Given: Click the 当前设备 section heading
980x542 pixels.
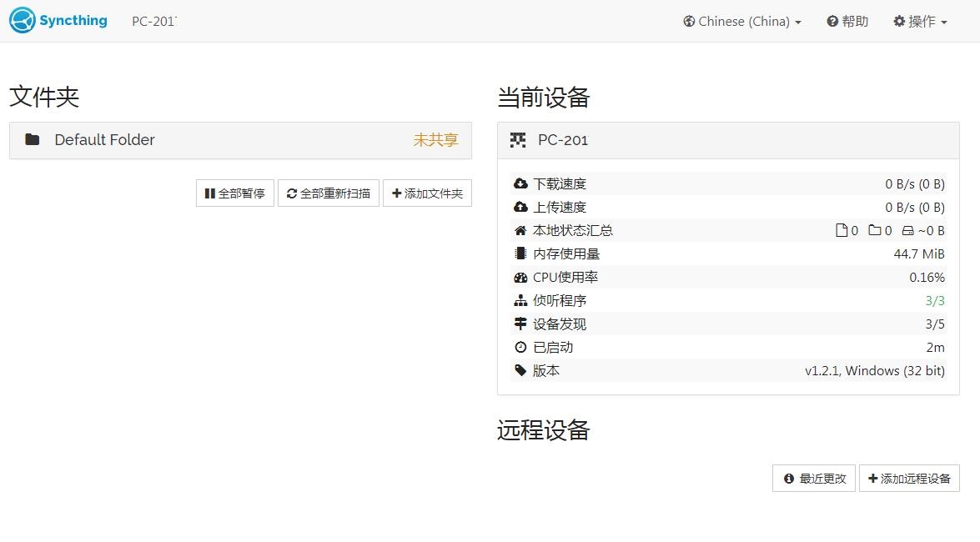Looking at the screenshot, I should (544, 97).
